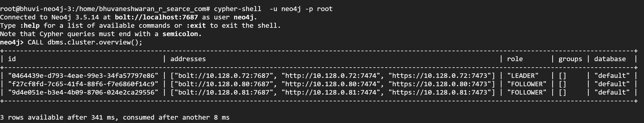Click the 'database' column header
Image resolution: width=644 pixels, height=123 pixels.
tap(610, 59)
